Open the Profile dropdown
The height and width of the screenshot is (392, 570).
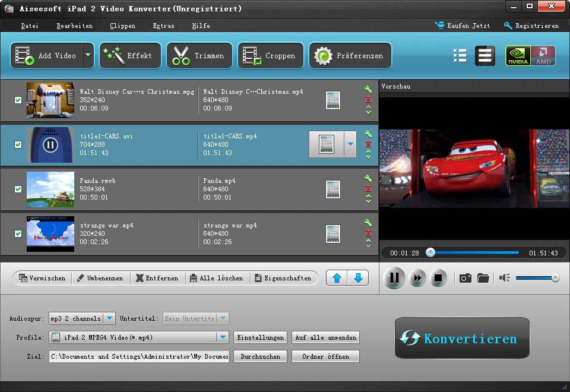(x=139, y=337)
